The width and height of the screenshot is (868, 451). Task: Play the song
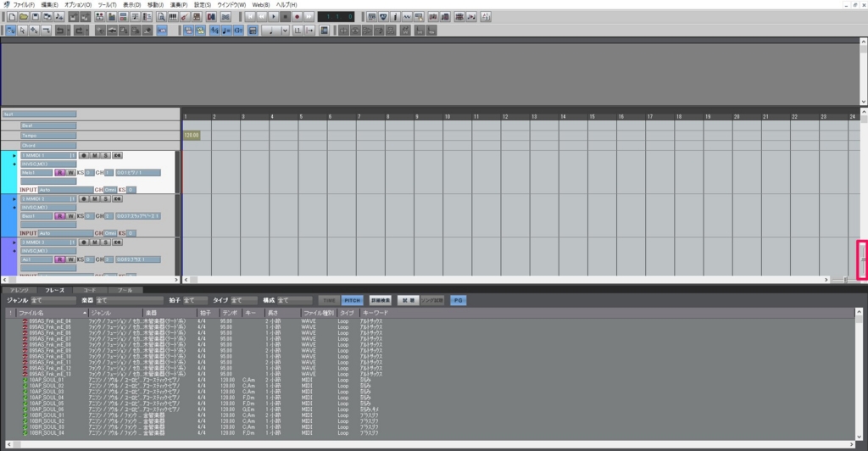274,17
